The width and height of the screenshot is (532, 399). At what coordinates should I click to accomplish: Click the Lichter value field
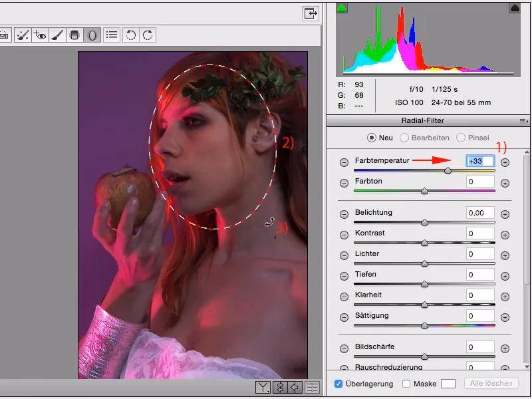click(480, 254)
